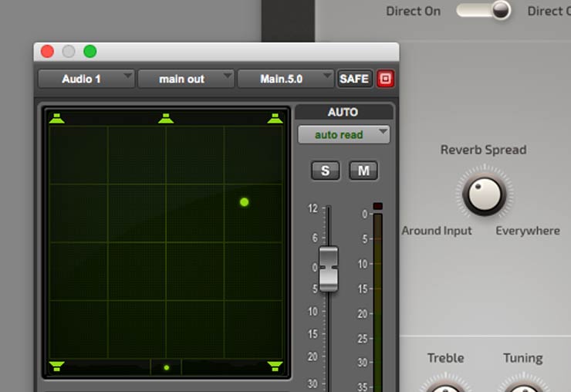The height and width of the screenshot is (392, 571).
Task: Solo the track with the S button
Action: [325, 171]
